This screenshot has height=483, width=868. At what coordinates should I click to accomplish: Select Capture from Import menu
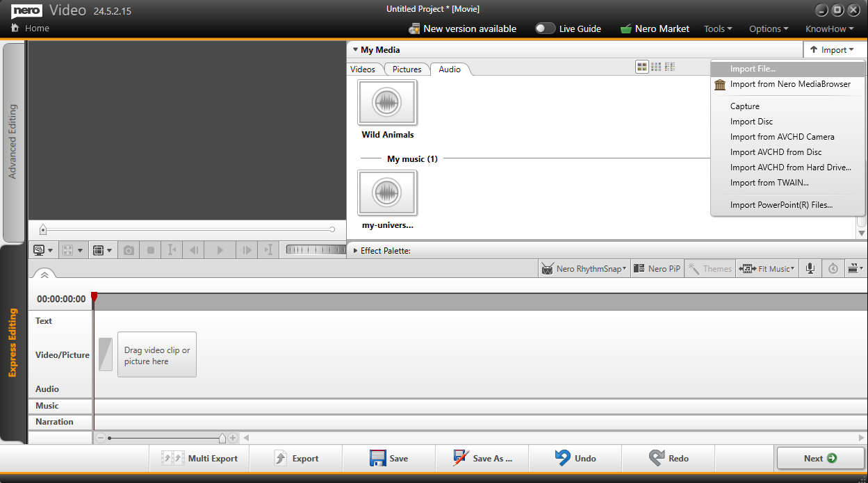click(x=788, y=106)
